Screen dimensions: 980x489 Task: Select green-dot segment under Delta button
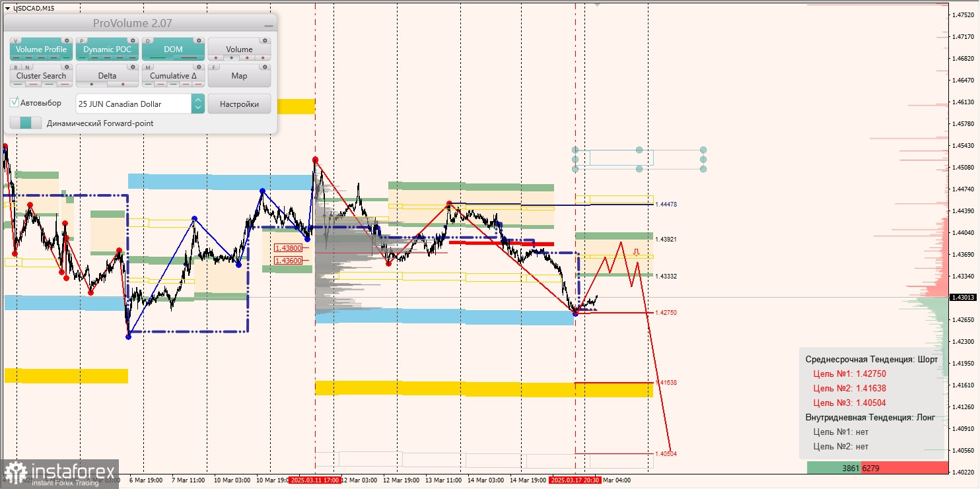point(92,84)
